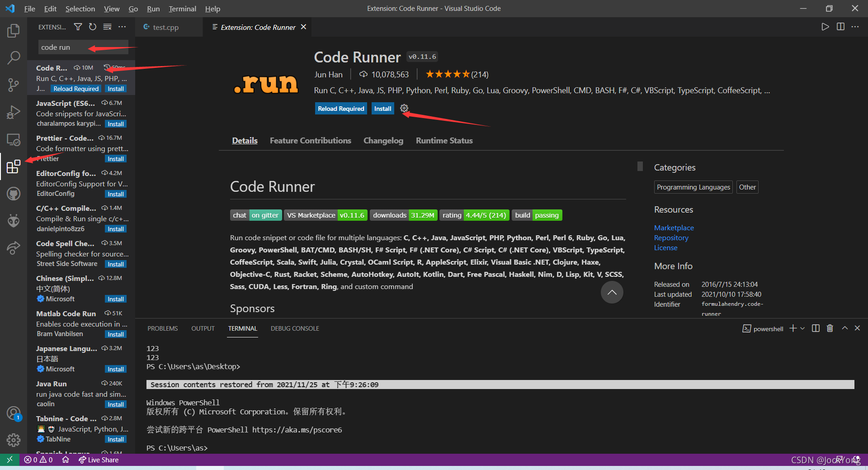Run the code with the editor play icon
This screenshot has width=868, height=470.
[x=825, y=27]
